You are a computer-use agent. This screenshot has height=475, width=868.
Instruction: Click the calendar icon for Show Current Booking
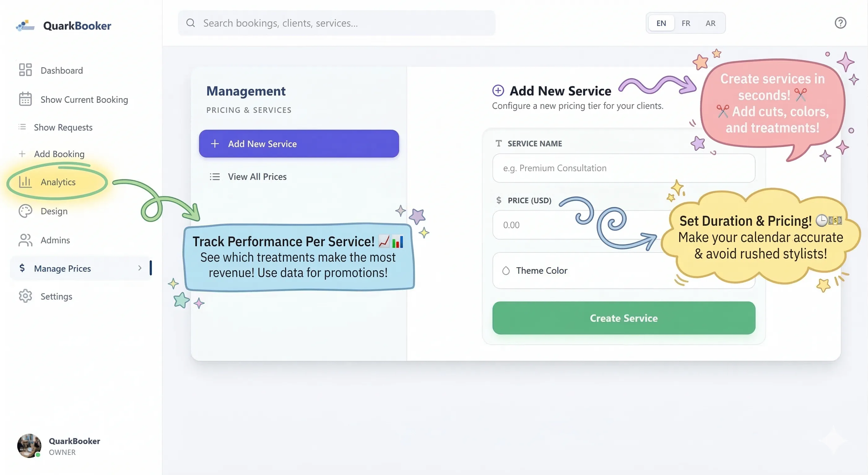pyautogui.click(x=25, y=99)
